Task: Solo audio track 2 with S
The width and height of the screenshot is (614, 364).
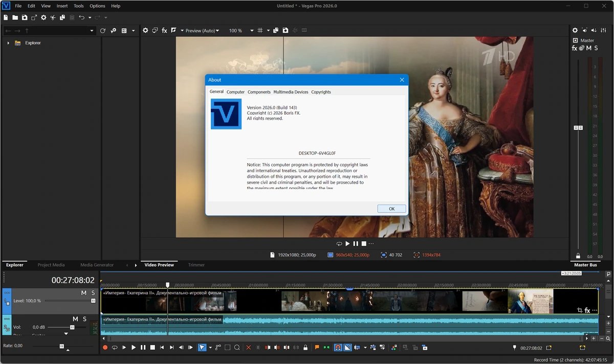Action: coord(84,319)
